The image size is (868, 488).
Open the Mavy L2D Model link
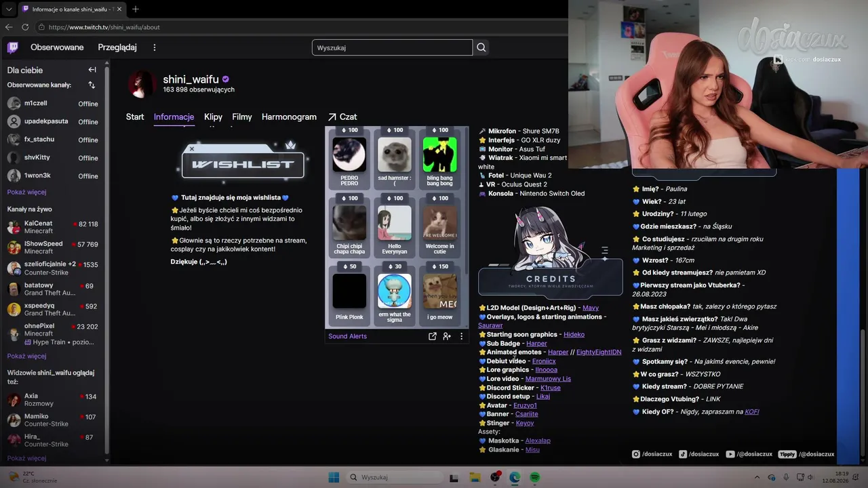pos(591,308)
